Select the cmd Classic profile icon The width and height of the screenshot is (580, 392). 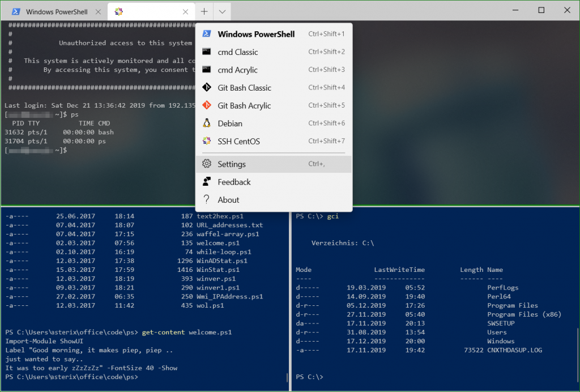click(206, 52)
